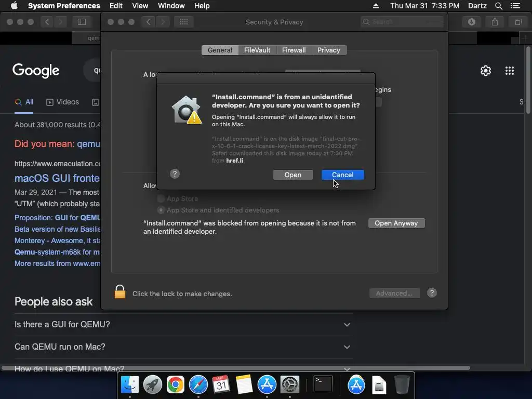This screenshot has height=399, width=532.
Task: Expand 'Is there a GUI for QEMU?'
Action: 183,325
